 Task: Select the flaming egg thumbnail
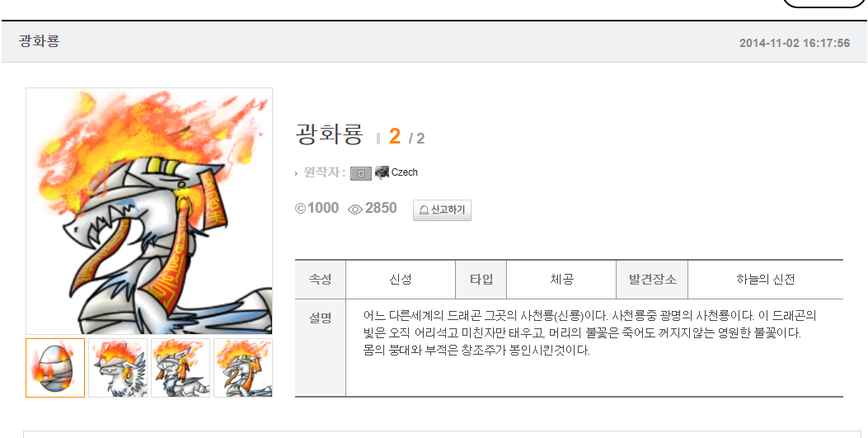(55, 368)
